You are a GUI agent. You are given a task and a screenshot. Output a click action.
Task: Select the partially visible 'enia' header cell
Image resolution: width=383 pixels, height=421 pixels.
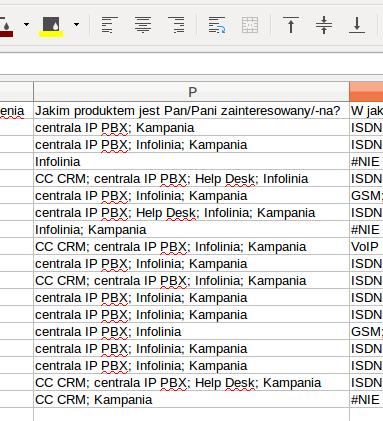pyautogui.click(x=16, y=110)
